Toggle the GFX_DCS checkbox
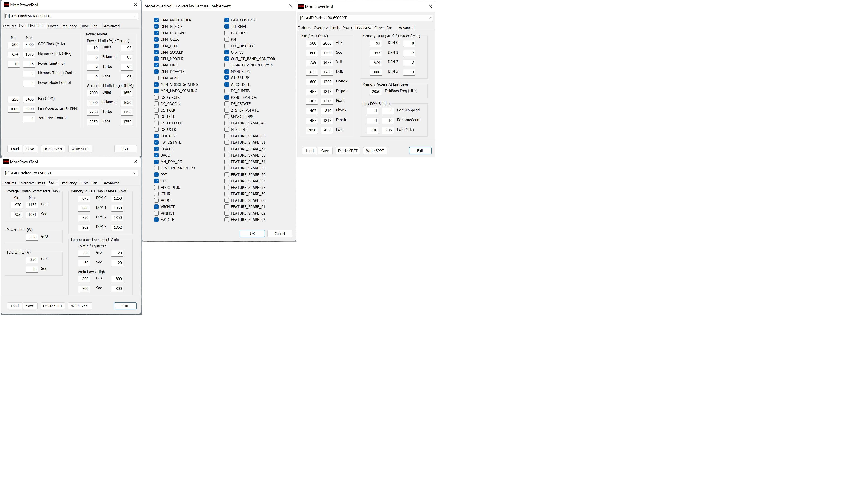 (227, 33)
